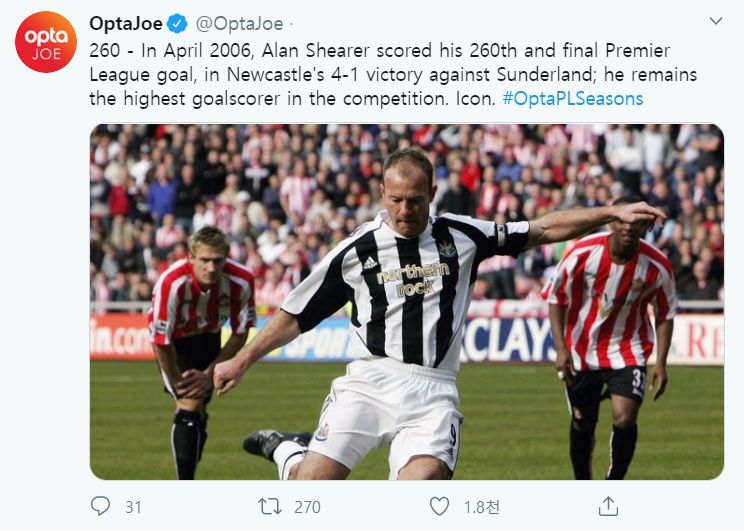The width and height of the screenshot is (744, 531).
Task: Open the OptaJoe display name link
Action: [x=124, y=23]
